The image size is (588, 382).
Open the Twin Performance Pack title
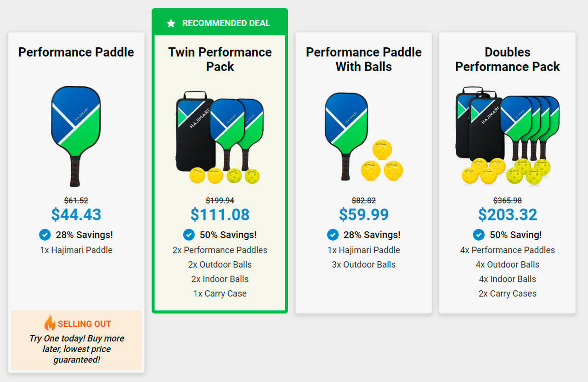220,59
